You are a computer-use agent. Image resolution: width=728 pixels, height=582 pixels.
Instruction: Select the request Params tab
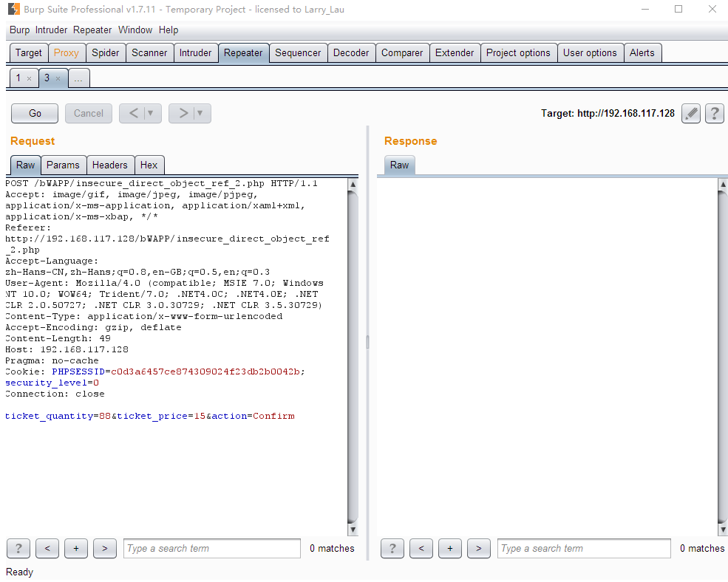pyautogui.click(x=63, y=165)
